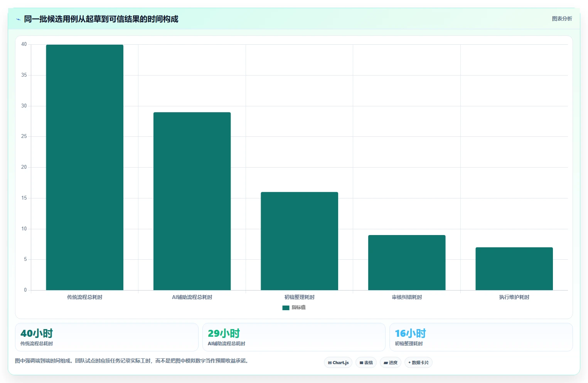Screen dimensions: 588x383
Task: Click the lightning icon beside the chart title
Action: [x=18, y=19]
